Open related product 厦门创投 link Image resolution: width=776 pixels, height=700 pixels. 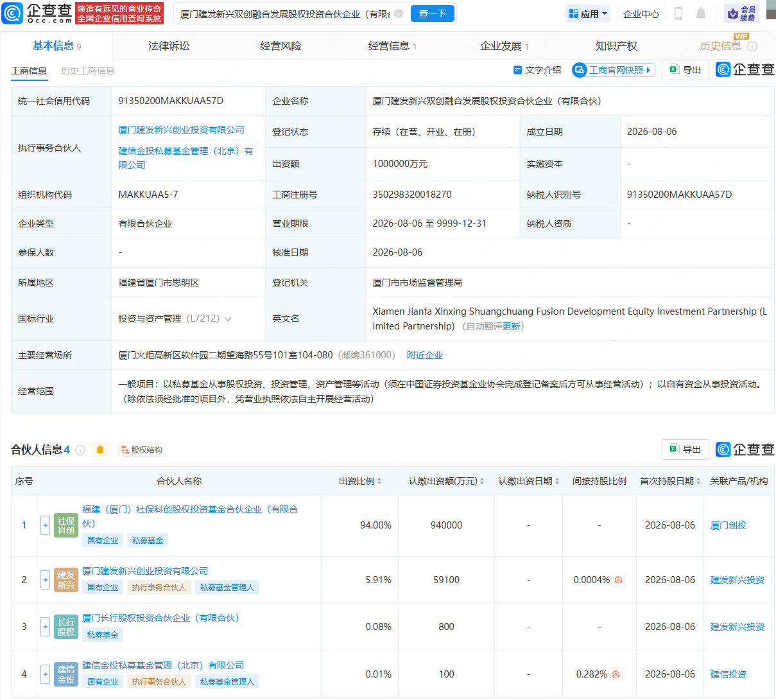coord(729,525)
